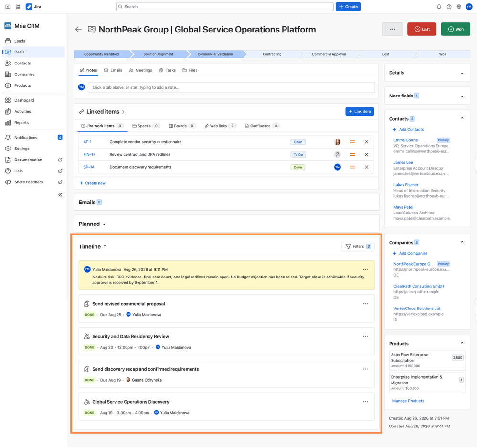Collapse the Contacts panel chevron
Viewport: 477px width, 448px height.
pyautogui.click(x=462, y=119)
